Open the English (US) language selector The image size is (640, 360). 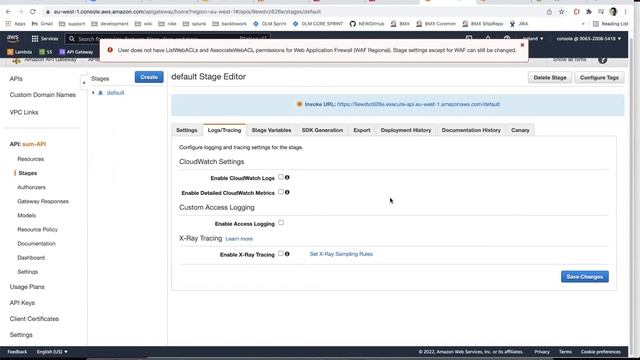coord(52,352)
